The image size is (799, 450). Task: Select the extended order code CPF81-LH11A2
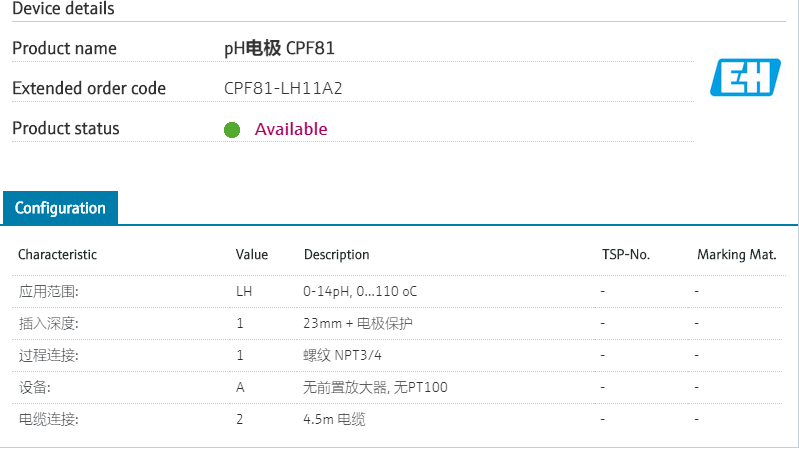pos(283,88)
